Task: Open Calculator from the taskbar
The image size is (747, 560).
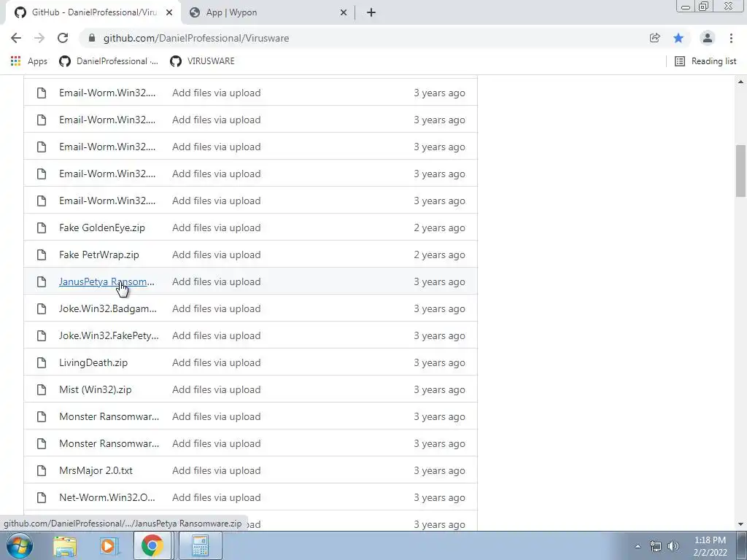Action: tap(200, 545)
